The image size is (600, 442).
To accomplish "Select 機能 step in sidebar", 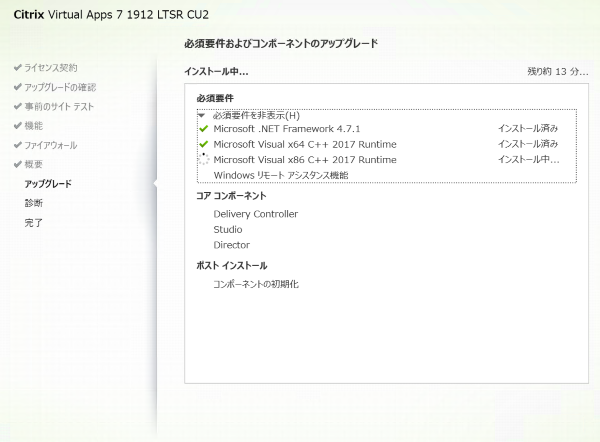I will coord(34,126).
